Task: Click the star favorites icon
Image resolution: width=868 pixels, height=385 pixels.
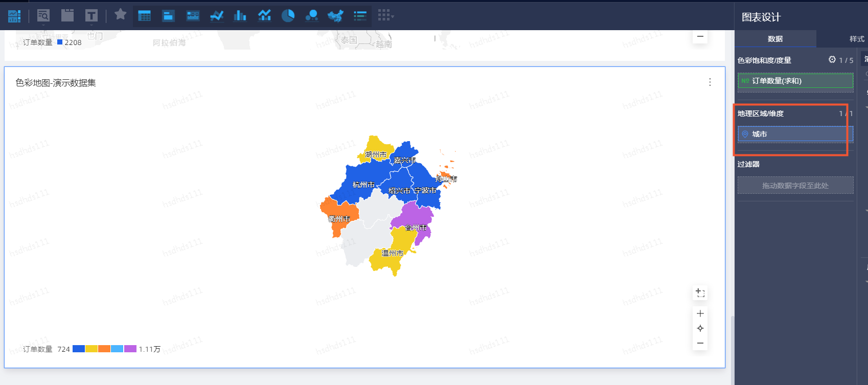Action: coord(120,14)
